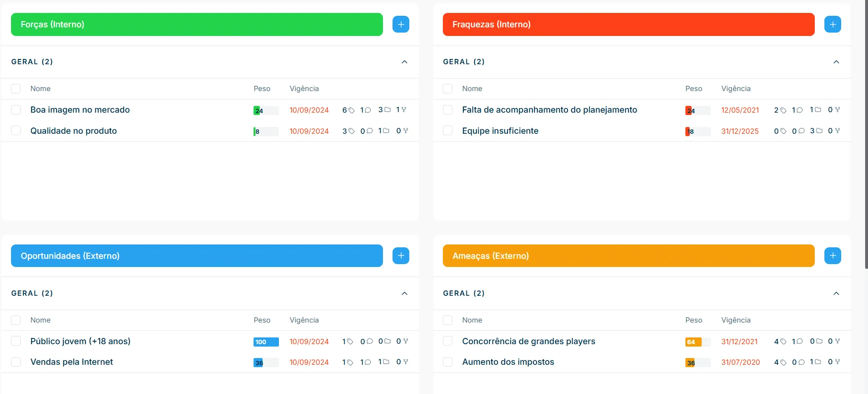Tick the Público jovem (+18 anos) checkbox
868x394 pixels.
point(16,341)
